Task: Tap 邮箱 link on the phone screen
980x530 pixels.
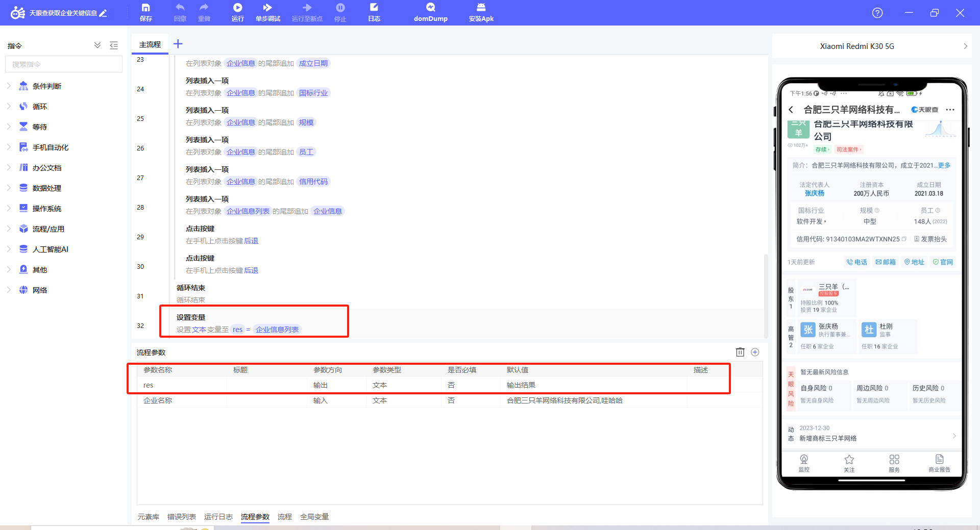Action: [886, 262]
